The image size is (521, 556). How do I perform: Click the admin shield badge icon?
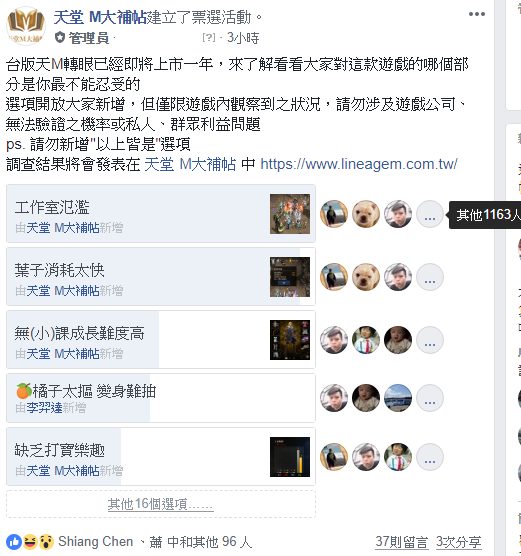click(60, 37)
